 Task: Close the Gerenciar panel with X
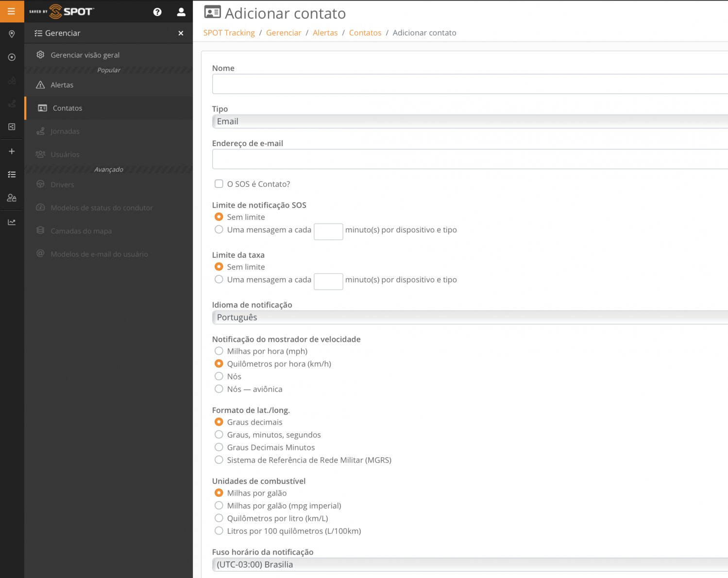coord(181,33)
